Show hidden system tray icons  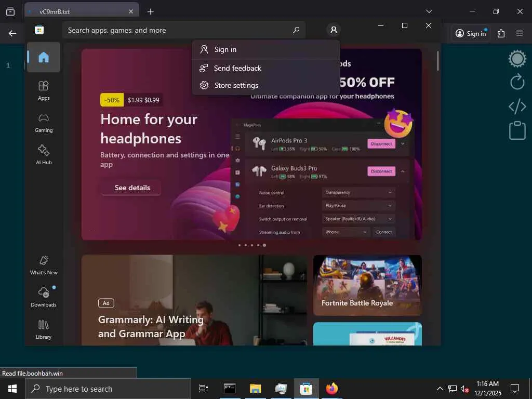click(440, 389)
